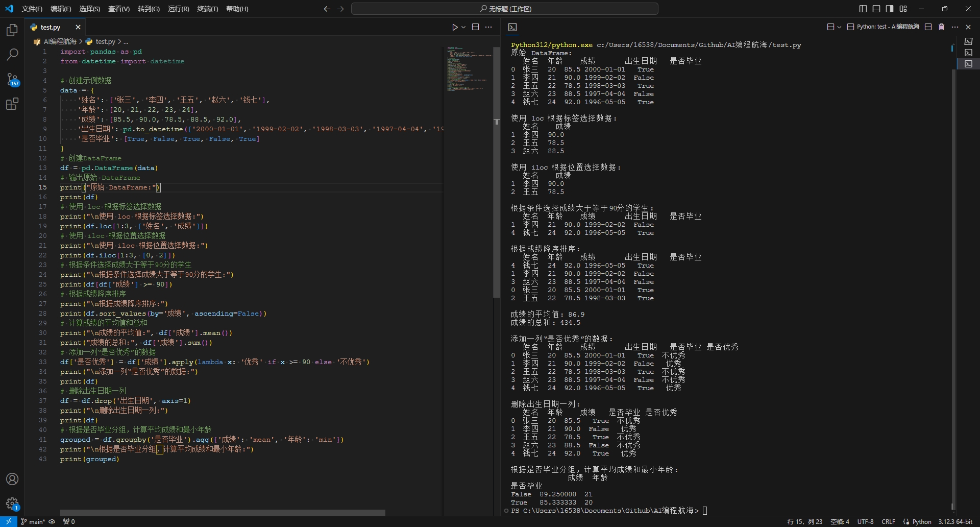This screenshot has height=527, width=980.
Task: Click 3.12.3 64-bit interpreter selector
Action: 955,521
